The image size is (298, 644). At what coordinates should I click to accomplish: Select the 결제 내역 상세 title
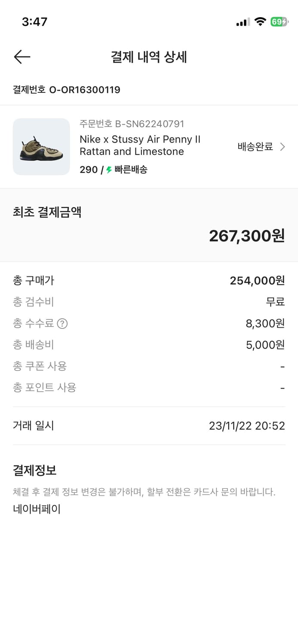149,57
